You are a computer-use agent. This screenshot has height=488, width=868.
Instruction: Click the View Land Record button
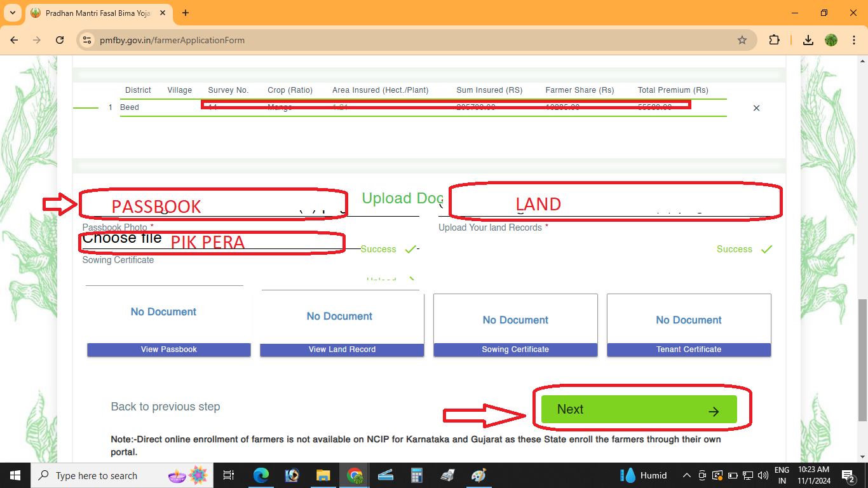pyautogui.click(x=341, y=349)
